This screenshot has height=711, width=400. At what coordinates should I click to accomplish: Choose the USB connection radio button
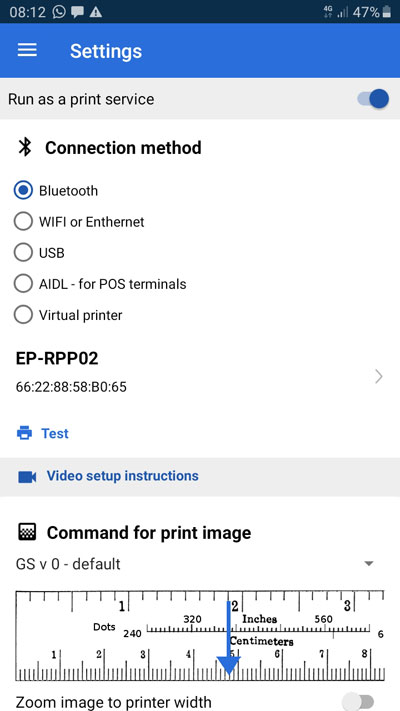click(x=39, y=253)
